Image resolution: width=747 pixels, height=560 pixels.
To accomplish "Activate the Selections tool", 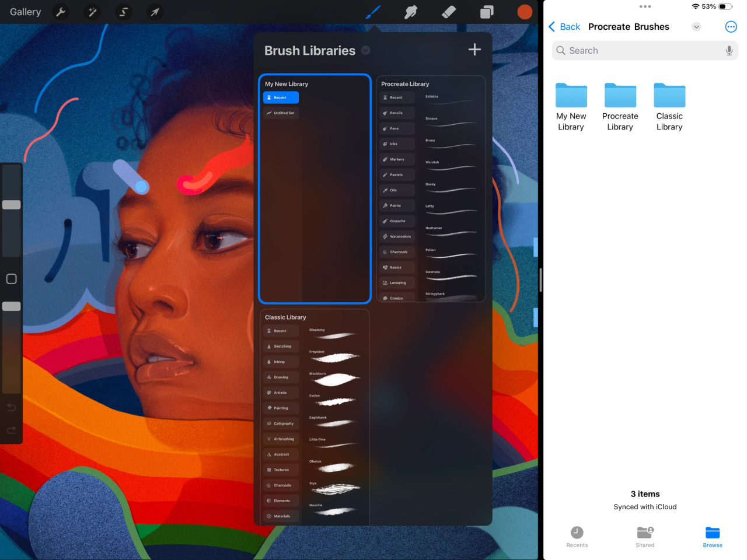I will [x=123, y=12].
